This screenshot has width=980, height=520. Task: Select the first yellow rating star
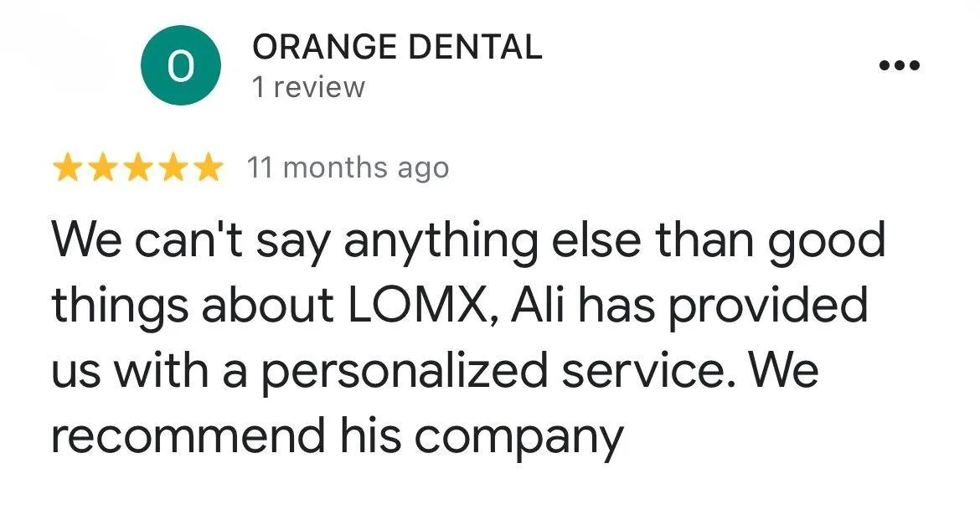pos(68,168)
